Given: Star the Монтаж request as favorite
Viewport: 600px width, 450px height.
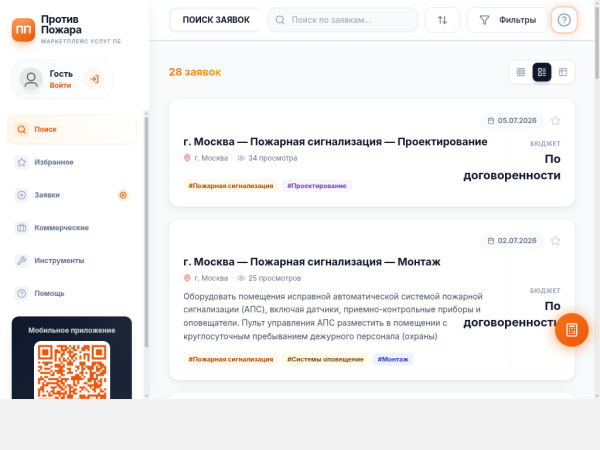Looking at the screenshot, I should 555,241.
